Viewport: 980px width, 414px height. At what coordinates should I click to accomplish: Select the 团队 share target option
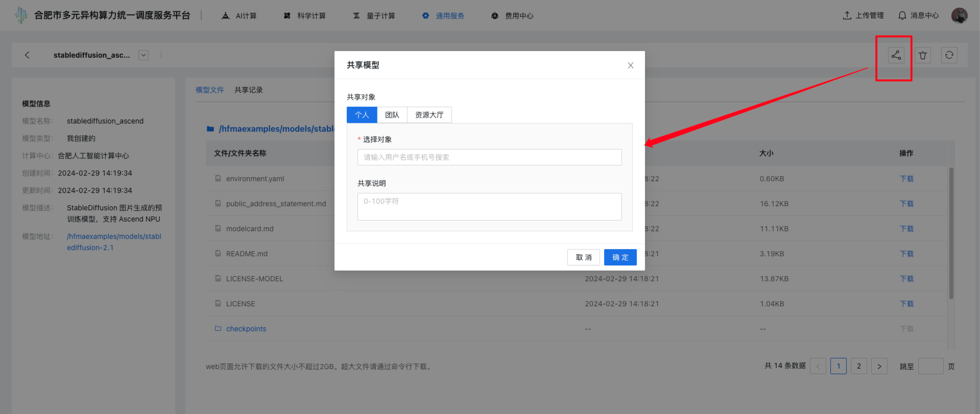pyautogui.click(x=392, y=115)
